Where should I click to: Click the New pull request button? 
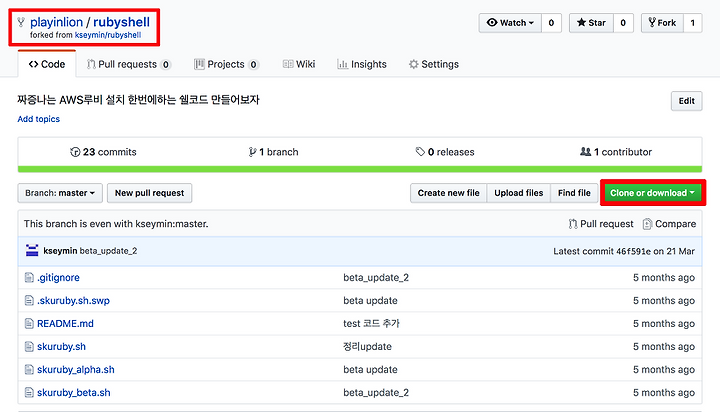[150, 193]
